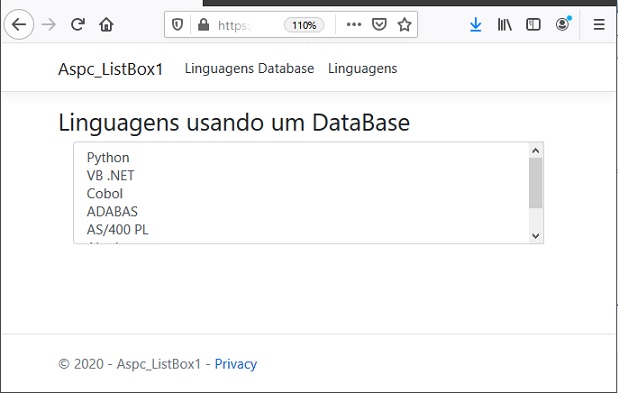This screenshot has width=619, height=393.
Task: Open the library books icon
Action: coord(505,25)
